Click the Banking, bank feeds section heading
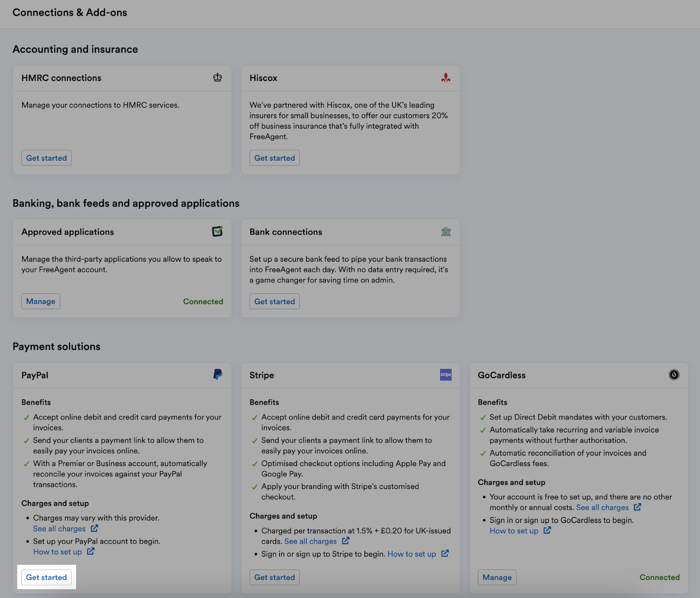Screen dimensions: 700x598 [126, 203]
